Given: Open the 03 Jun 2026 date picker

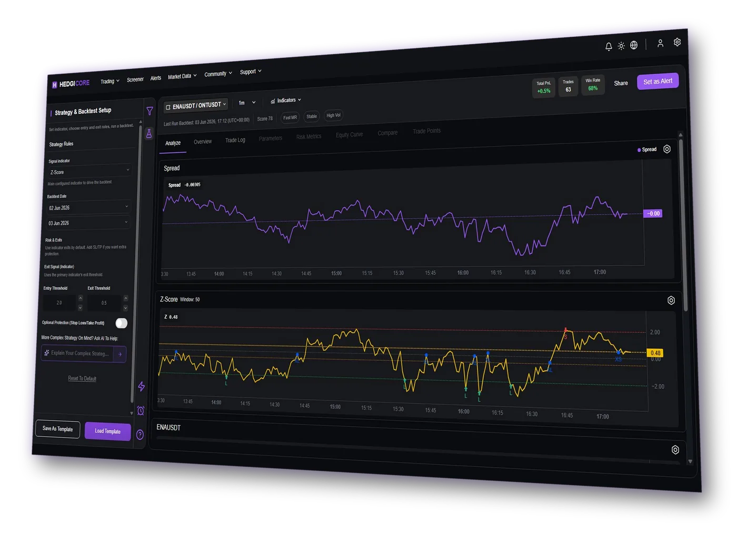Looking at the screenshot, I should pyautogui.click(x=87, y=223).
